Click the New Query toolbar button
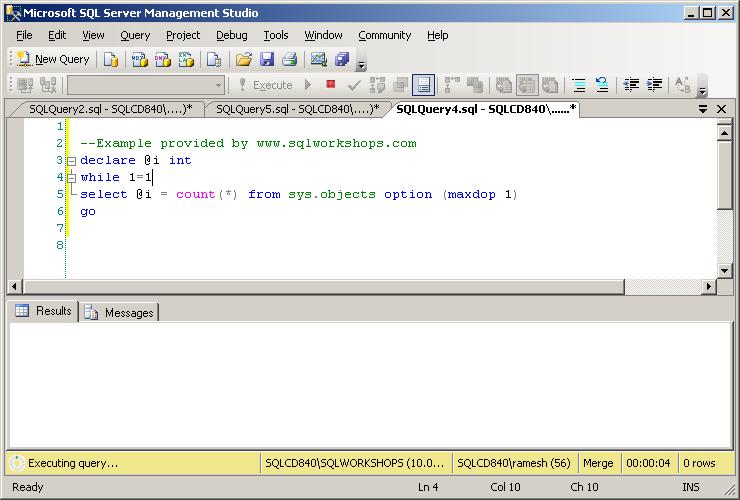The image size is (740, 500). click(53, 59)
